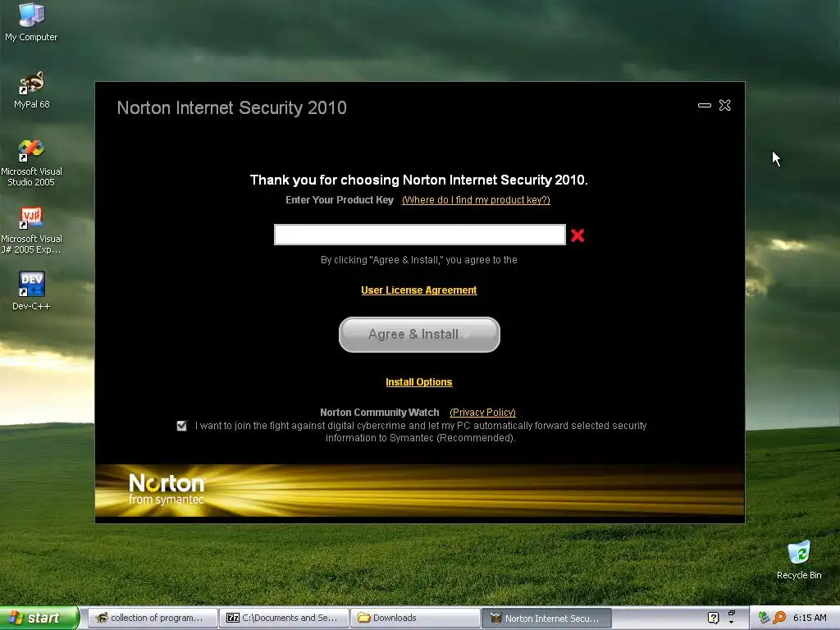This screenshot has width=840, height=630.
Task: Select the Dev-C++ desktop icon
Action: pos(31,290)
